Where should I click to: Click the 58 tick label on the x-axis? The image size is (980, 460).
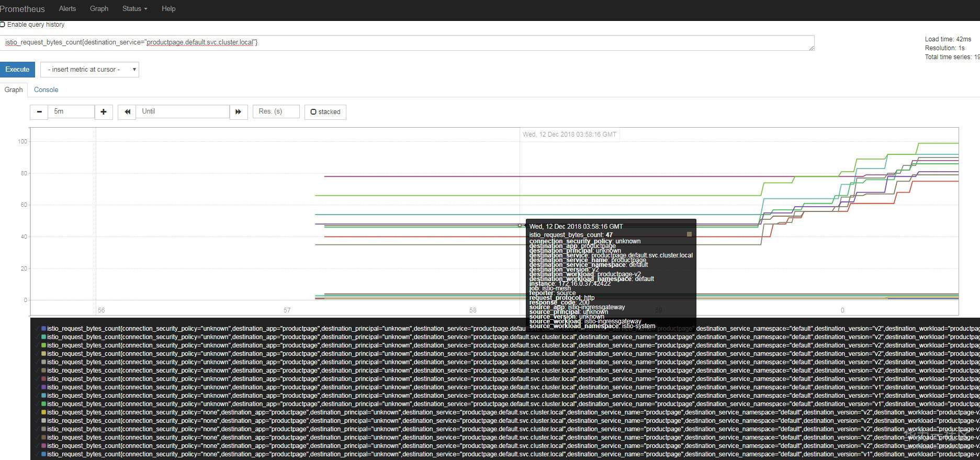(x=473, y=310)
